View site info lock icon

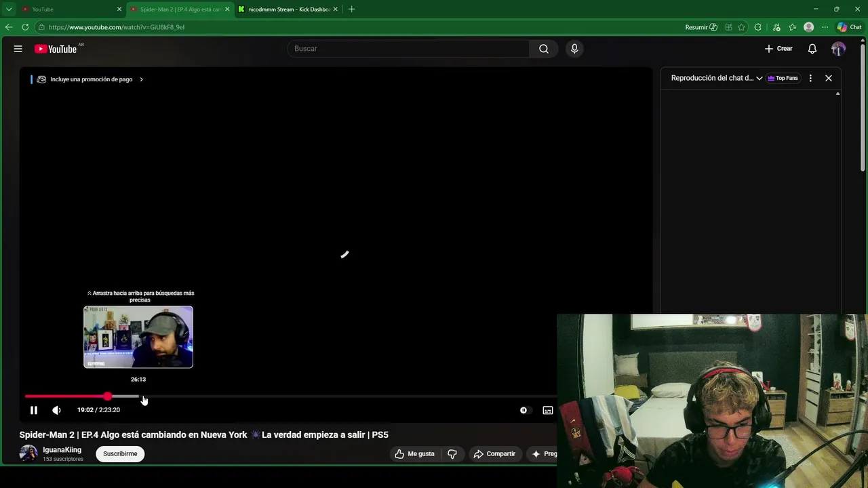click(41, 27)
